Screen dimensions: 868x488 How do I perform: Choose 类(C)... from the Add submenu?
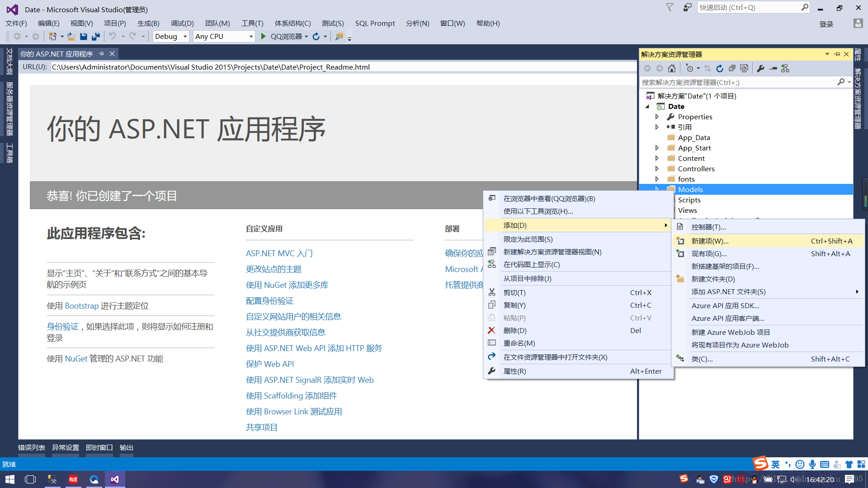coord(702,359)
